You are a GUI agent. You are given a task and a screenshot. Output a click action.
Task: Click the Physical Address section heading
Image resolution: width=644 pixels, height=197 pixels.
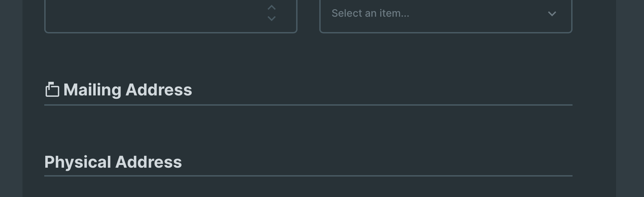[x=113, y=162]
